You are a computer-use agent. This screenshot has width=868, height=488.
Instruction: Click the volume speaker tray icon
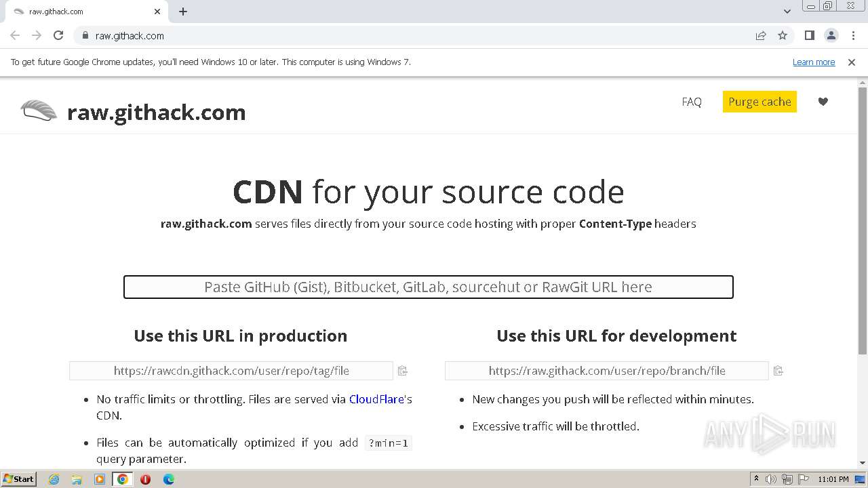pyautogui.click(x=771, y=479)
